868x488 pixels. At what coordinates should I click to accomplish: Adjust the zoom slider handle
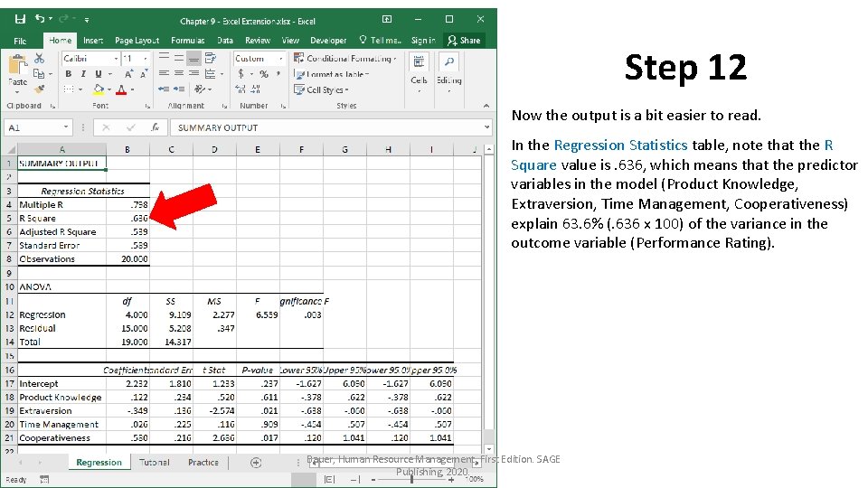(x=411, y=479)
